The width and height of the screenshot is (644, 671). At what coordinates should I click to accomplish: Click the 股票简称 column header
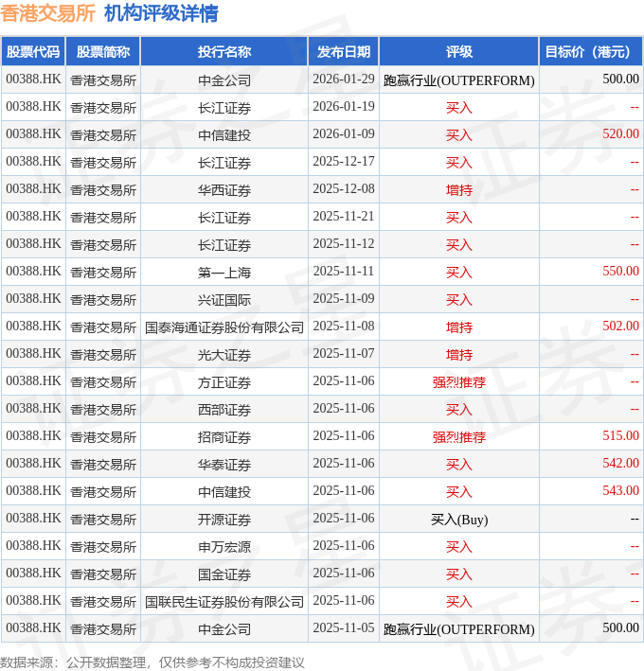(103, 52)
